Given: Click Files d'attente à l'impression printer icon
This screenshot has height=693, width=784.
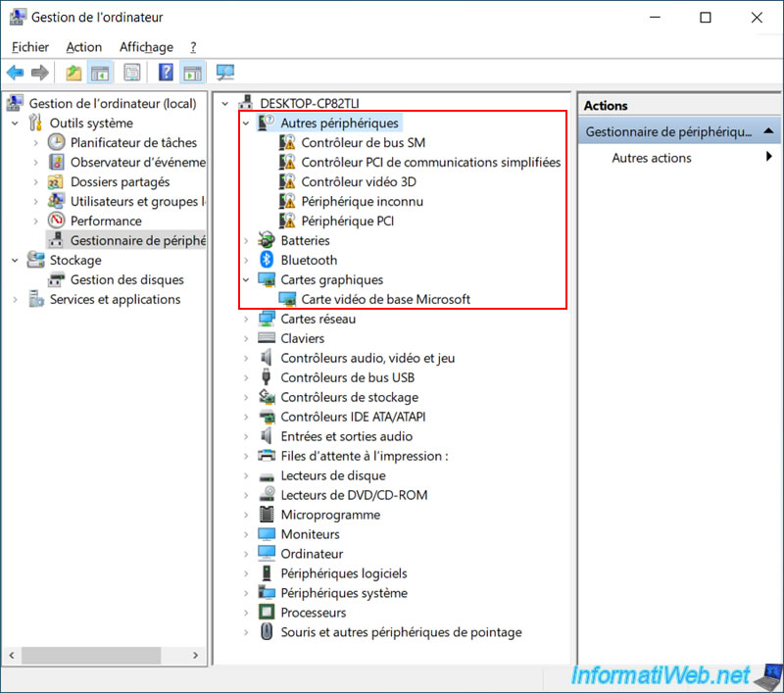Looking at the screenshot, I should [267, 456].
